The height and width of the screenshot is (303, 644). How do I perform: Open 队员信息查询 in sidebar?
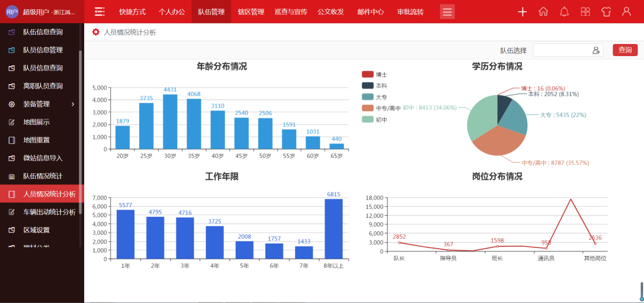[43, 68]
